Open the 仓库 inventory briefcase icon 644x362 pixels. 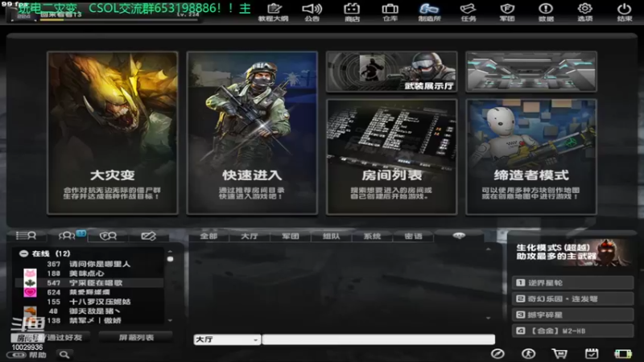click(x=390, y=12)
